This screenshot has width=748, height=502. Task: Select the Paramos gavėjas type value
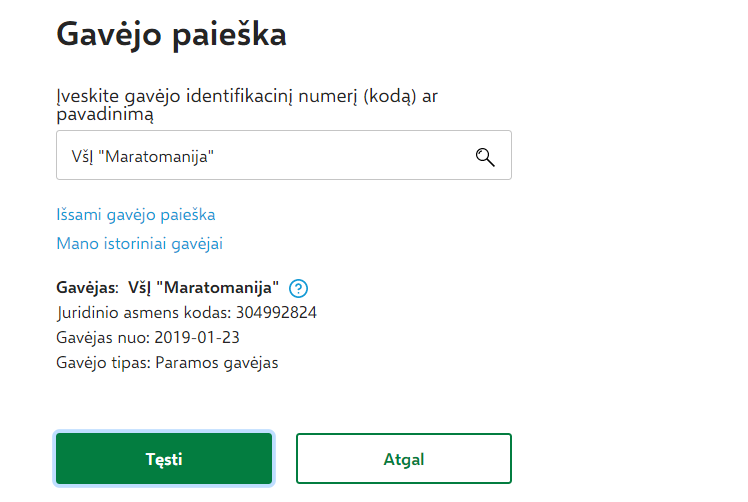point(217,363)
